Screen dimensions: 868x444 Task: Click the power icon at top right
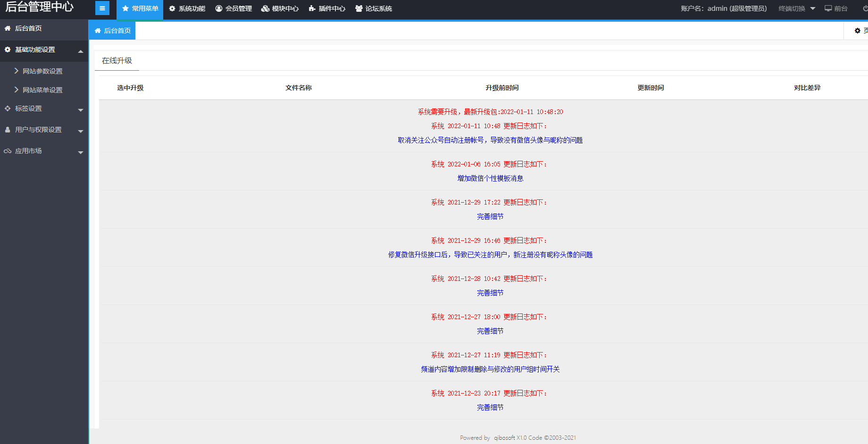tap(865, 8)
